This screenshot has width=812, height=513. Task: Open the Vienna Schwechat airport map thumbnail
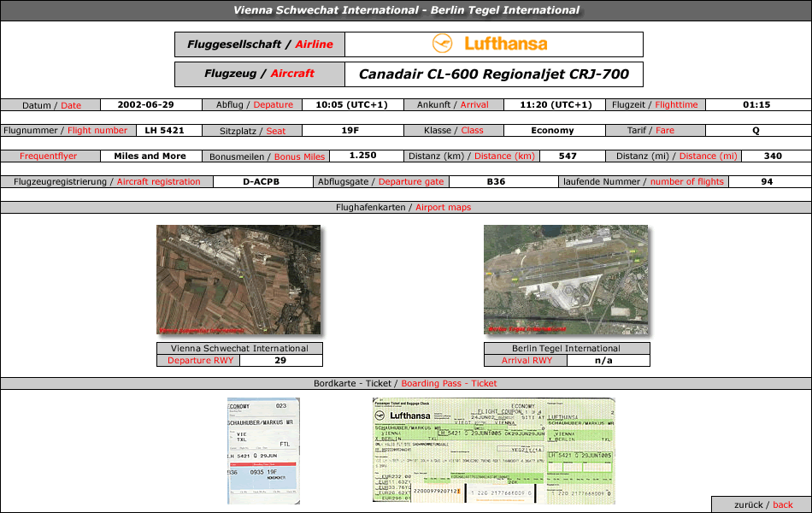tap(238, 280)
